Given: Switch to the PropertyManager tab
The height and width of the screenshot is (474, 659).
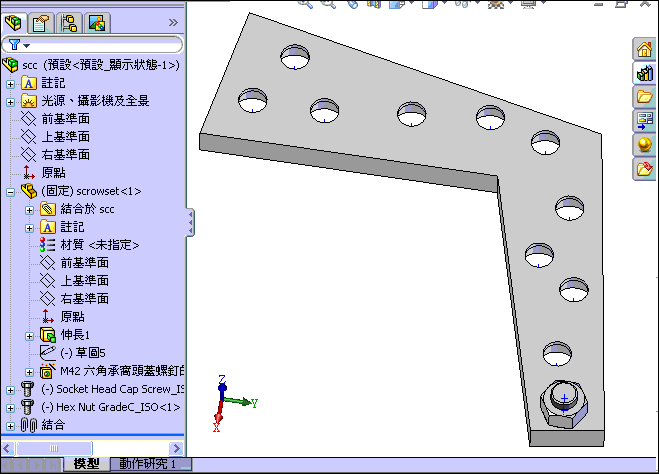Looking at the screenshot, I should [x=41, y=23].
